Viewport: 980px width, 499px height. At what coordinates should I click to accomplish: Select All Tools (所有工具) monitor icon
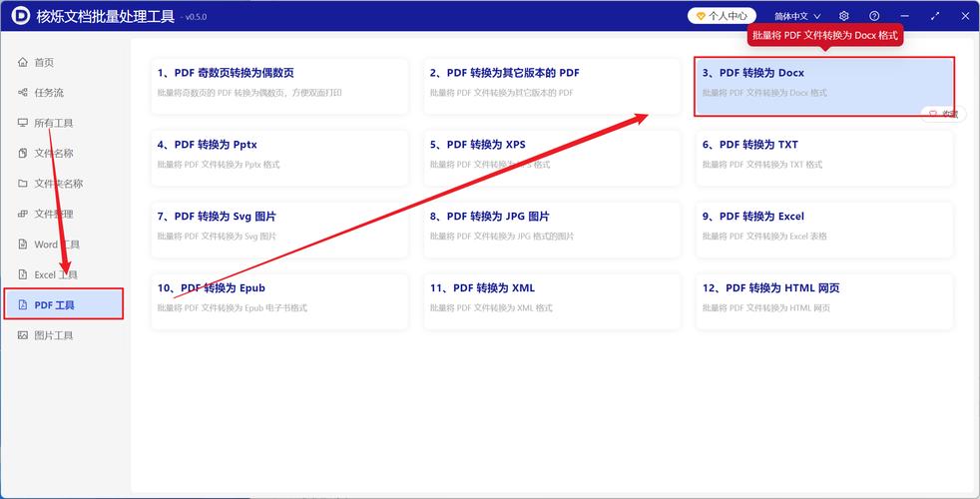pyautogui.click(x=23, y=123)
